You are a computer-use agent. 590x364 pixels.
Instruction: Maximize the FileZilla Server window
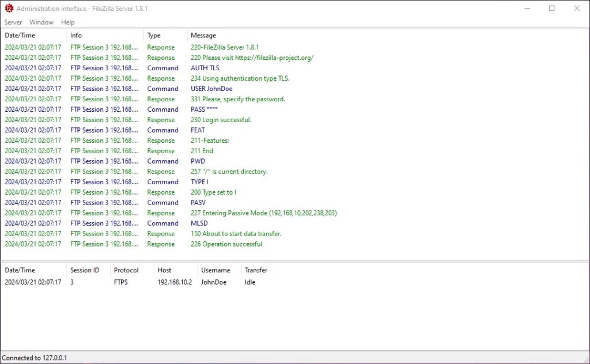(x=551, y=9)
